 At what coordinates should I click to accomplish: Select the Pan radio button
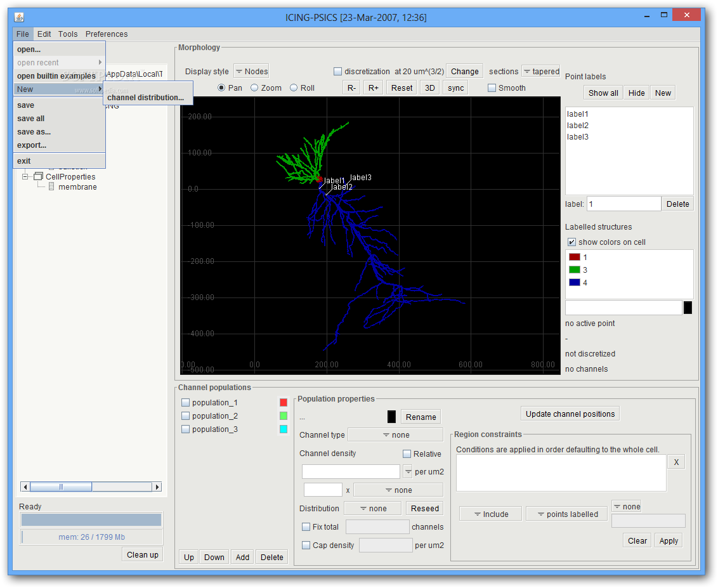point(221,88)
